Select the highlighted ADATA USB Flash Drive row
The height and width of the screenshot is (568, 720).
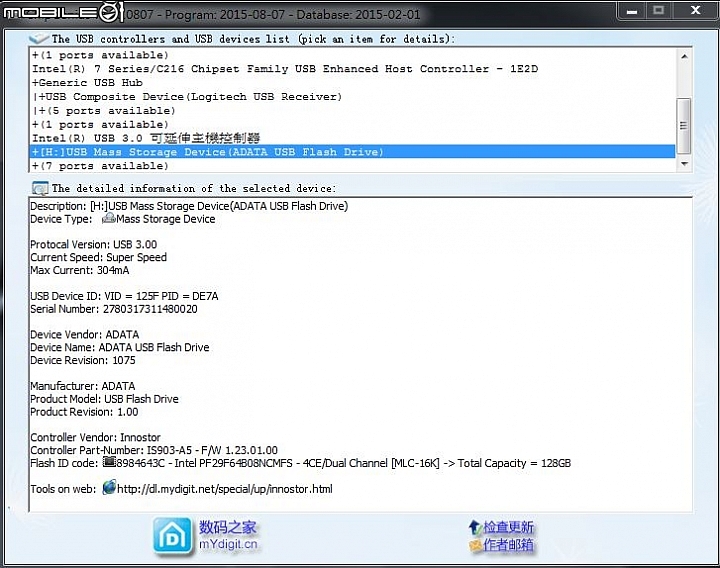pos(352,152)
